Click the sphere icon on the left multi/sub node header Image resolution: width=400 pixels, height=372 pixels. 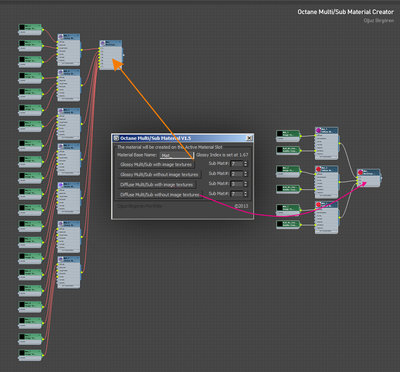pos(103,44)
